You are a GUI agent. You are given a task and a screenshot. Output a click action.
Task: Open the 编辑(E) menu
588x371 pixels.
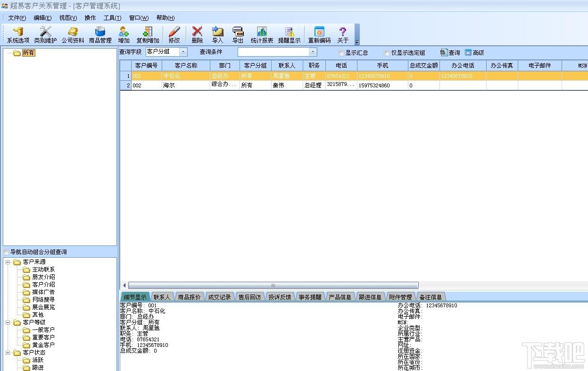click(x=42, y=18)
